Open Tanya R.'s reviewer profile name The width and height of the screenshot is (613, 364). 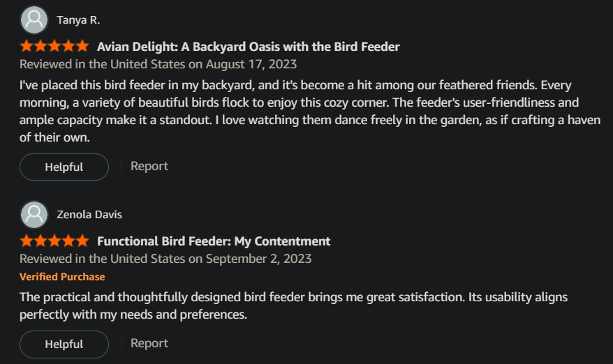coord(77,20)
